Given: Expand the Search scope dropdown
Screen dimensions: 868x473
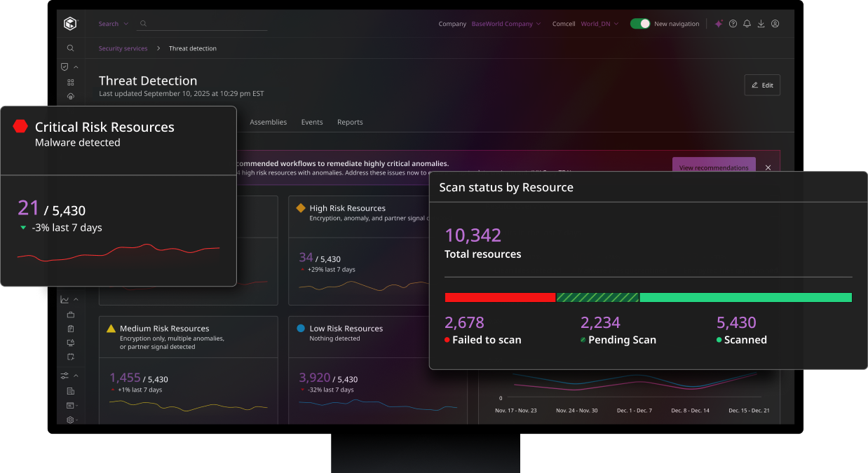Looking at the screenshot, I should pos(113,24).
